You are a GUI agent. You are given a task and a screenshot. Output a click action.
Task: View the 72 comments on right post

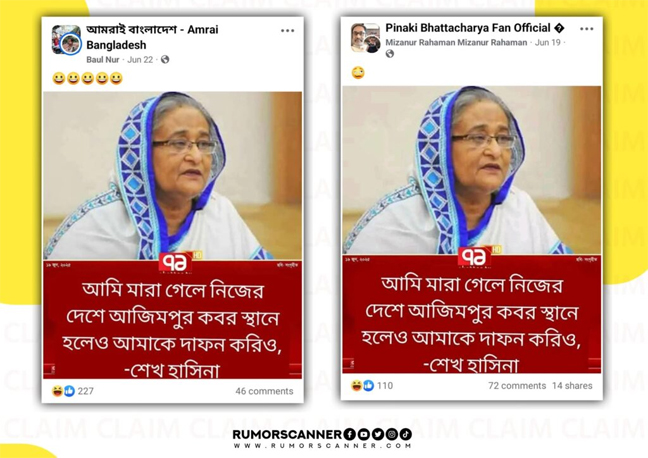click(x=517, y=386)
